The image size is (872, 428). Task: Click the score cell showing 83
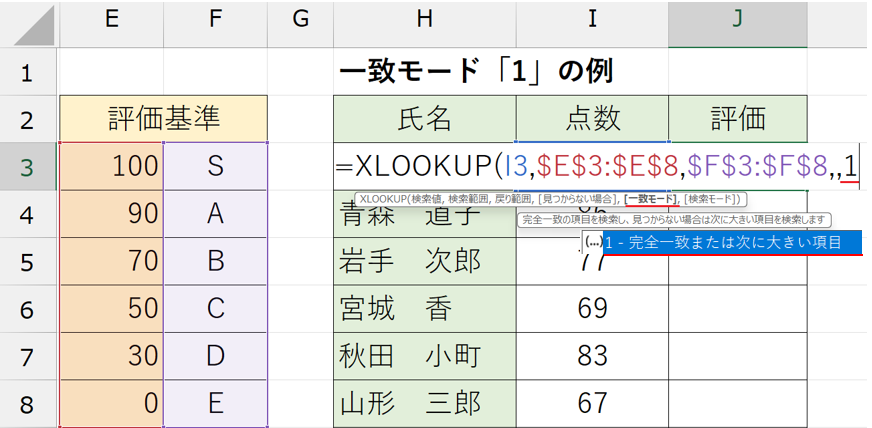592,355
